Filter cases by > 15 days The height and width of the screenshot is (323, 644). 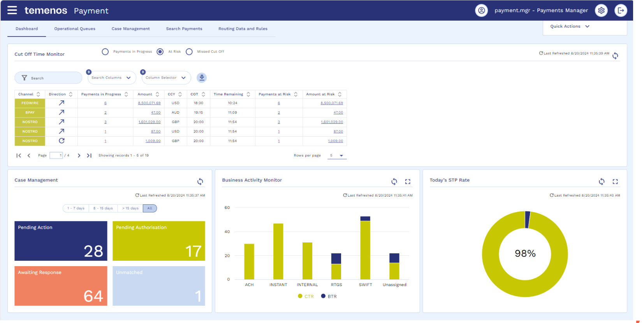point(130,208)
